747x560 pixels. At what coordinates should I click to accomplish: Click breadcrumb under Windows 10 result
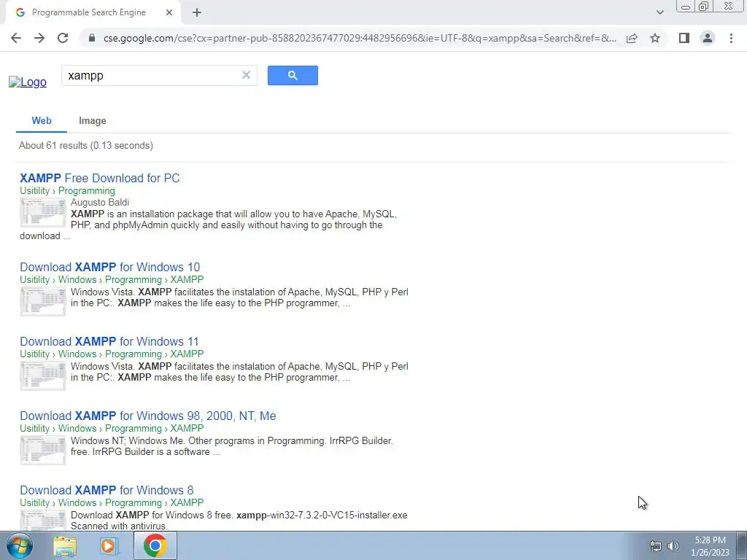[x=112, y=279]
